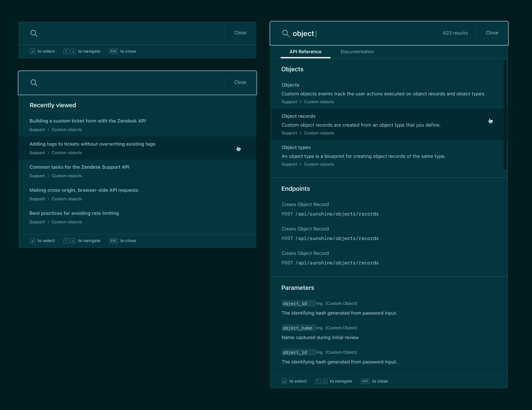Viewport: 532px width, 410px height.
Task: Click the magnifier icon above Recently viewed
Action: pyautogui.click(x=34, y=83)
